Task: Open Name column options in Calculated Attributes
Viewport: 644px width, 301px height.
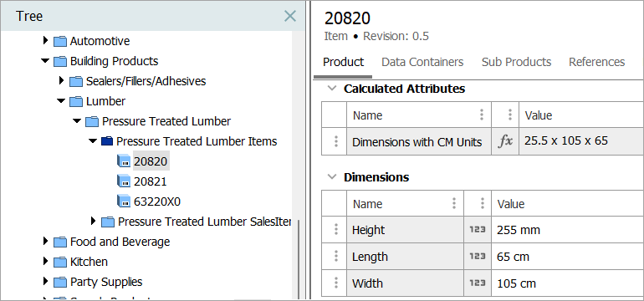Action: point(482,115)
